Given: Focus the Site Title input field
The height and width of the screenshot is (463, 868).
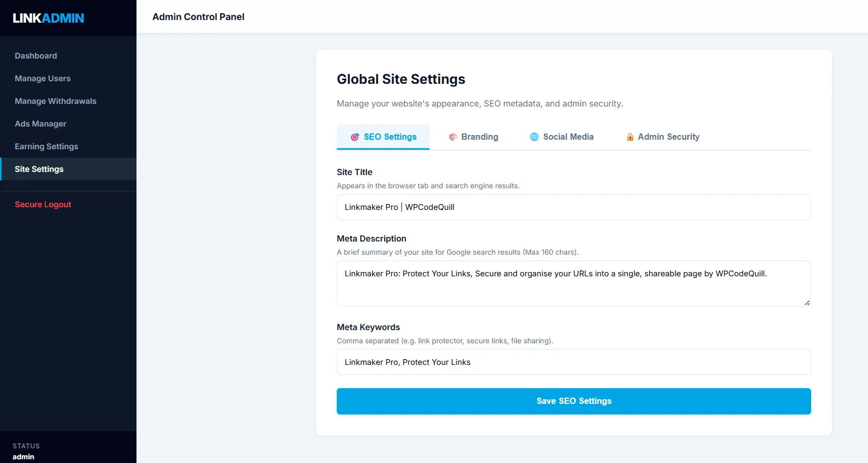Looking at the screenshot, I should 573,207.
